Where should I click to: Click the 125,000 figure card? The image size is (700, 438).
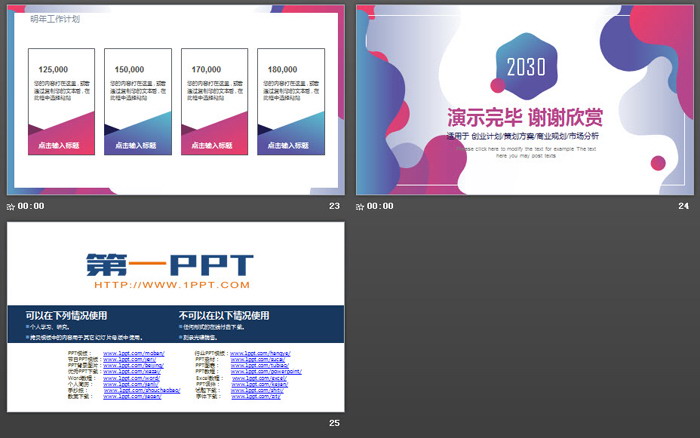[62, 101]
